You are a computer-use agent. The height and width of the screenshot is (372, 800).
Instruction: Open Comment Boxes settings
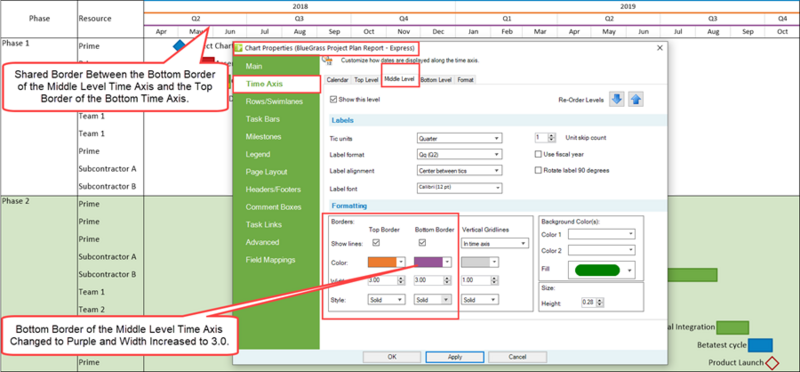click(x=273, y=207)
